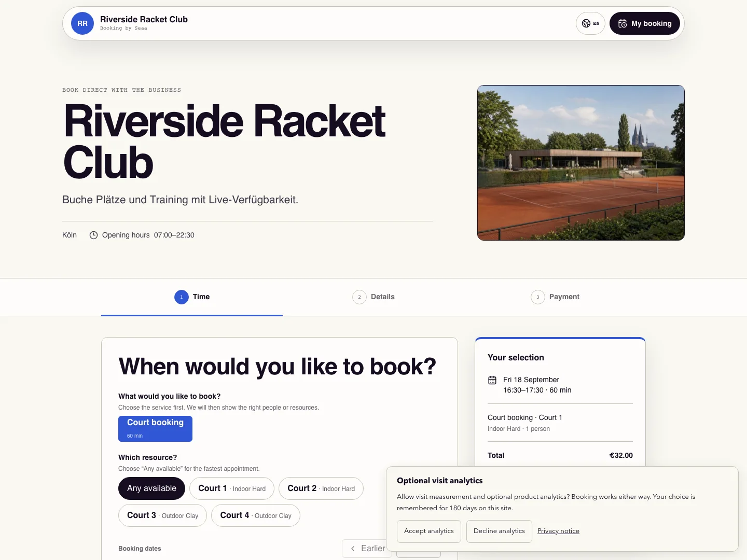Choose the Any available resource option
The width and height of the screenshot is (747, 560).
coord(151,488)
